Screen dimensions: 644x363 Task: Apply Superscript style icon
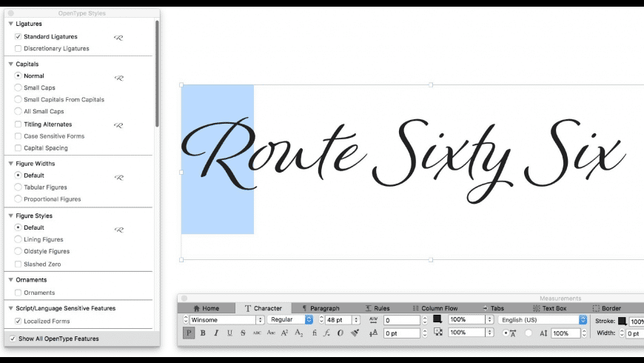[x=285, y=333]
